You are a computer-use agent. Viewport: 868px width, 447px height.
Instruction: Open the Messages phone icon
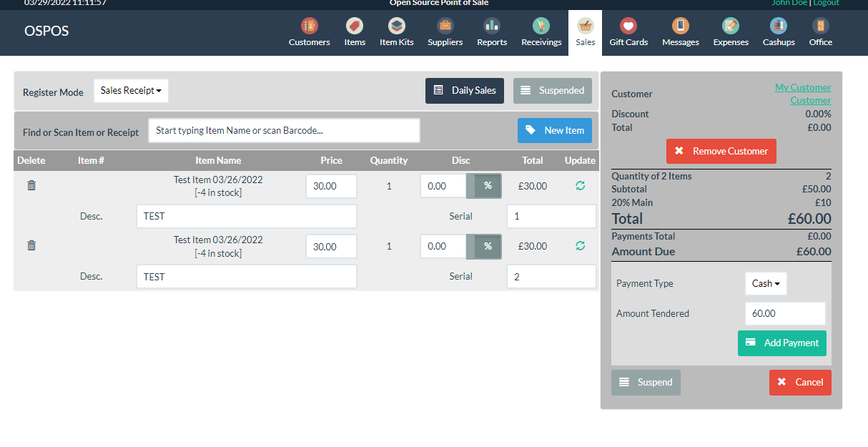point(681,26)
